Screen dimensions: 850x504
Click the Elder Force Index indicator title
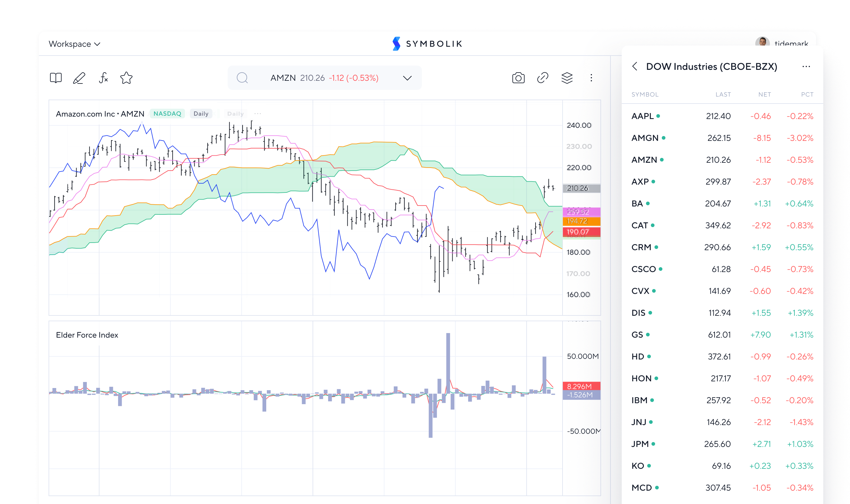pyautogui.click(x=87, y=335)
